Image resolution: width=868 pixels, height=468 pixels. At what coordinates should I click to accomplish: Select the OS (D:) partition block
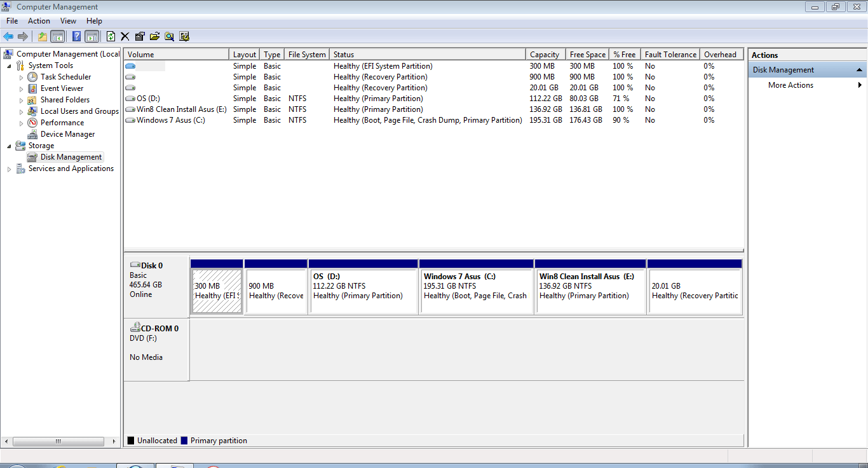click(x=363, y=286)
